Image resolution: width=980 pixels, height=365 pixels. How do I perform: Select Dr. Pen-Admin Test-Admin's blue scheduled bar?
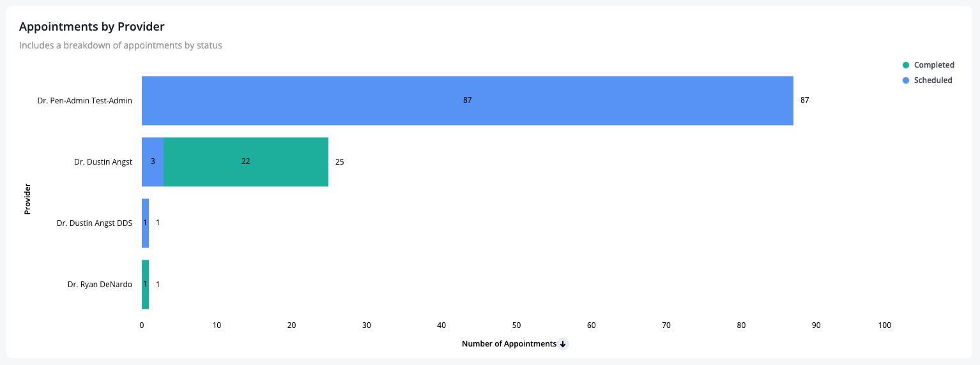click(468, 101)
